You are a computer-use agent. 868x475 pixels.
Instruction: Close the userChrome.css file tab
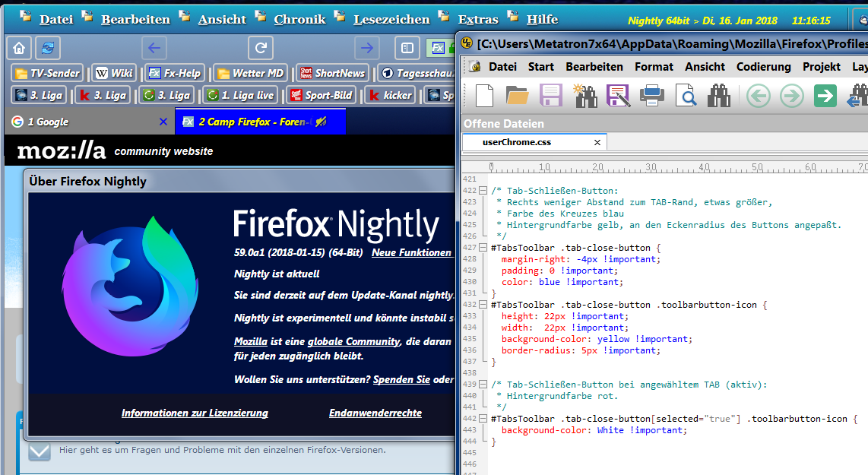click(x=597, y=142)
